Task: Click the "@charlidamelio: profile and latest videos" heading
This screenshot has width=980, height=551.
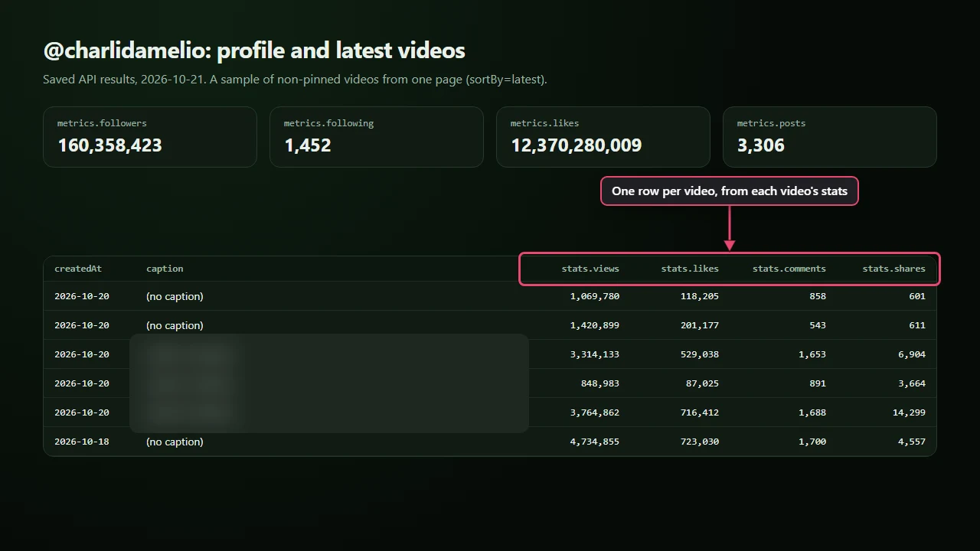Action: point(254,51)
